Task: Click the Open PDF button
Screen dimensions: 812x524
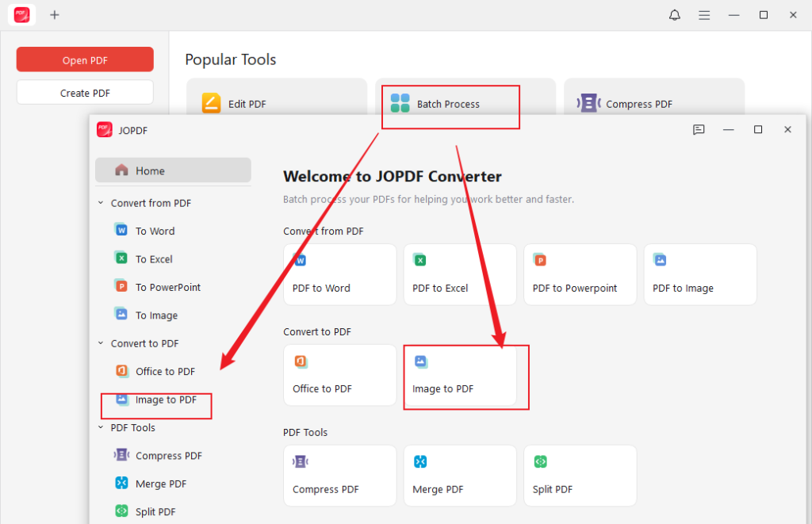Action: pos(84,59)
